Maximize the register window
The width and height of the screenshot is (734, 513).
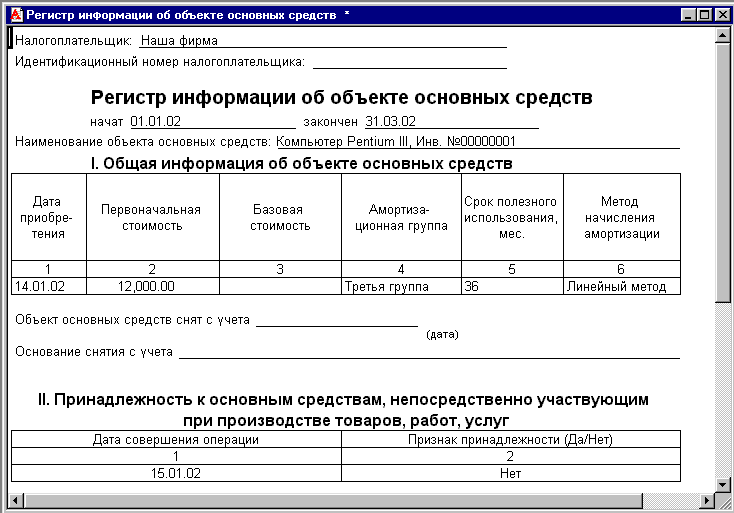704,15
